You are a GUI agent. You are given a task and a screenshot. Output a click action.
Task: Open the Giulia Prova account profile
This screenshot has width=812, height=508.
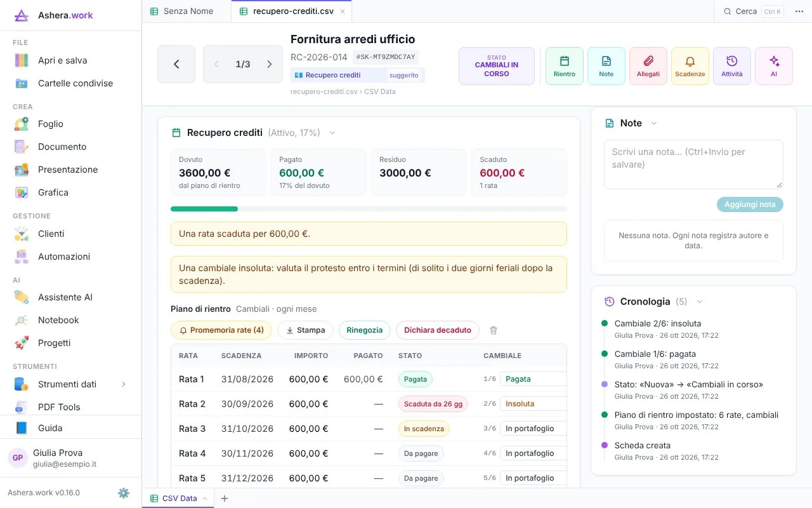(70, 458)
